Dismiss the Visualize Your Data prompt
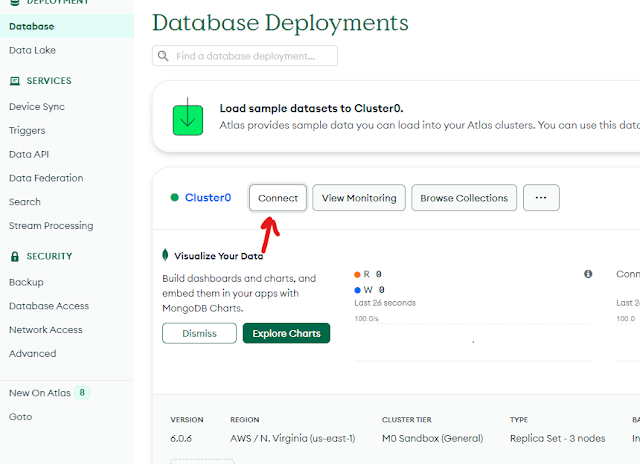The height and width of the screenshot is (464, 640). coord(199,333)
